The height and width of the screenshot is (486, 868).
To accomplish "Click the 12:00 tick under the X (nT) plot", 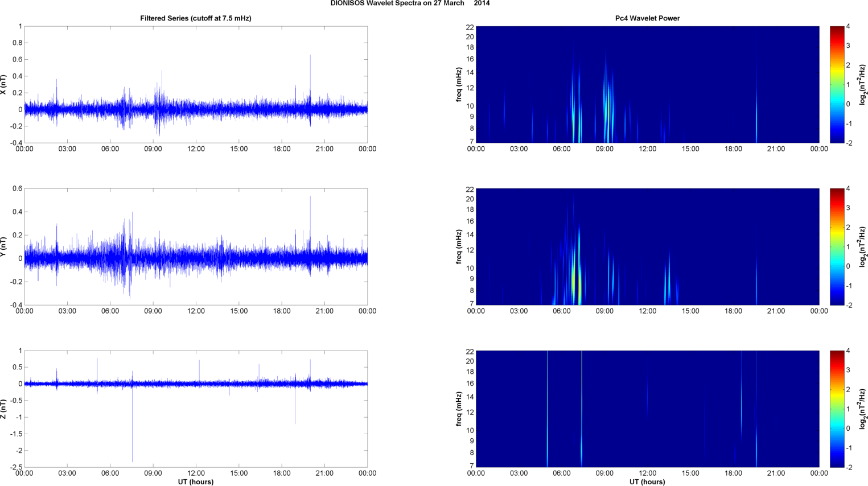I will pos(196,149).
